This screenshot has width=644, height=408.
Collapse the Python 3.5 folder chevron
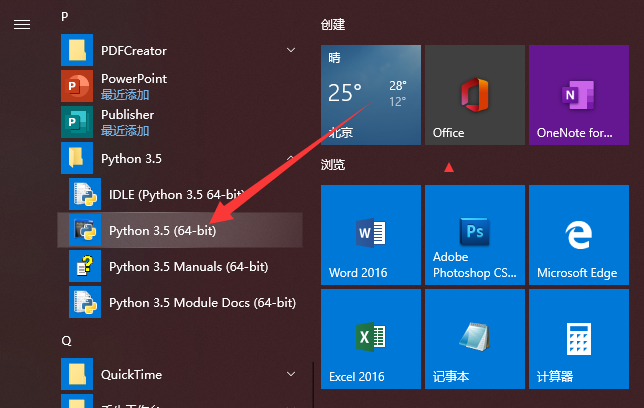pyautogui.click(x=290, y=158)
